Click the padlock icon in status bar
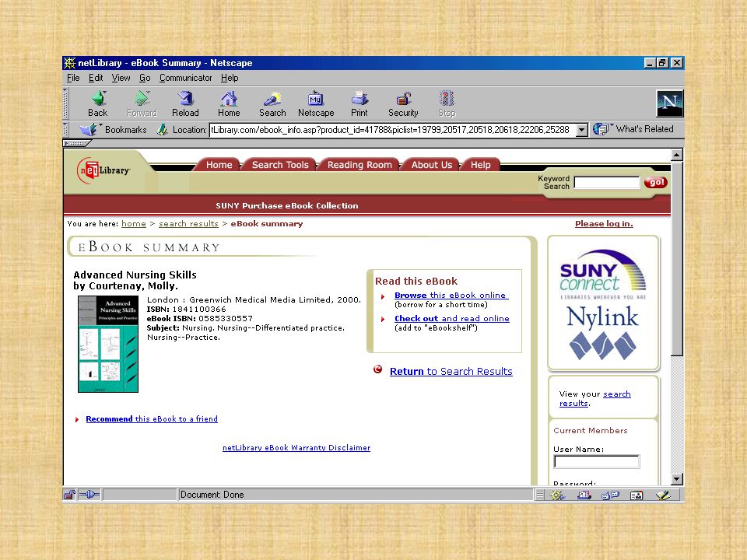This screenshot has width=747, height=560. click(69, 495)
